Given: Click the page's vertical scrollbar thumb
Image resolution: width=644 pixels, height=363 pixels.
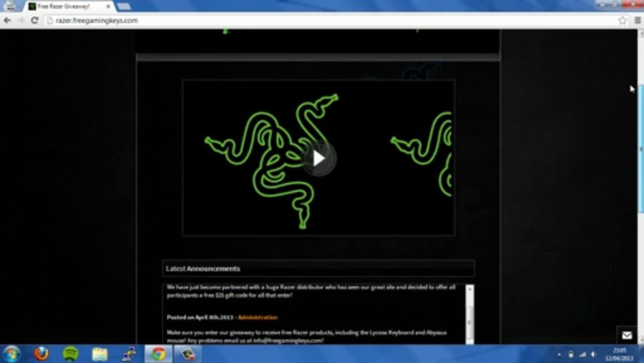Looking at the screenshot, I should (640, 149).
